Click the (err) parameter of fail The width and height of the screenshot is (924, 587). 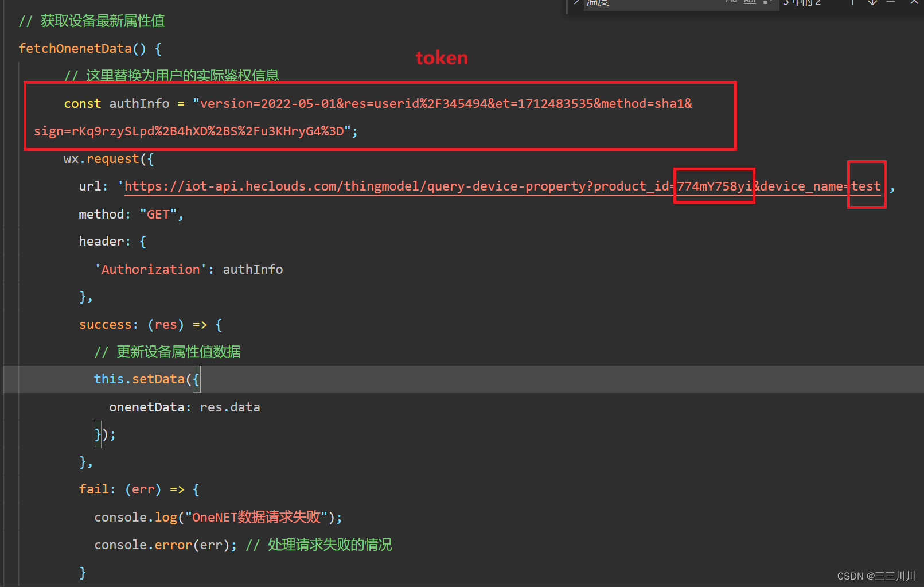pos(143,489)
